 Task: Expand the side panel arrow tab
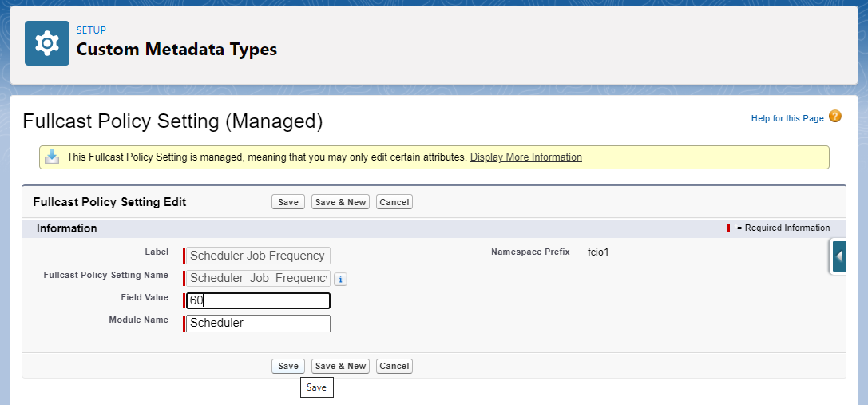click(839, 257)
